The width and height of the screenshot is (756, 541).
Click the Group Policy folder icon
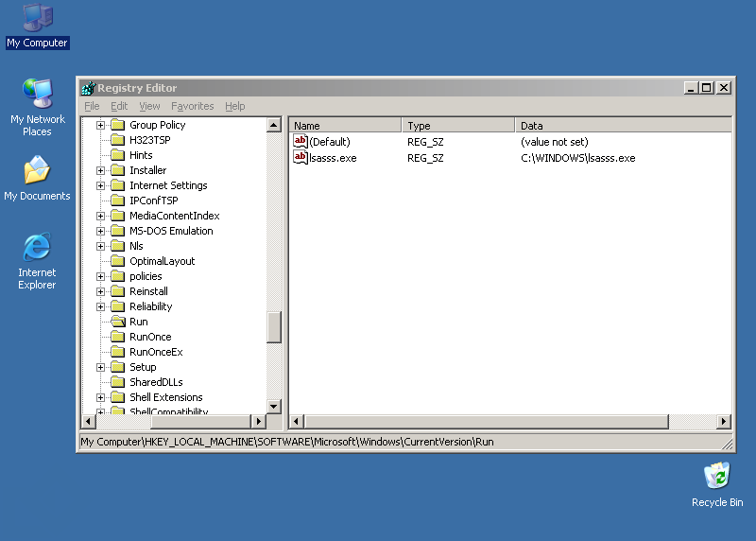click(x=117, y=125)
